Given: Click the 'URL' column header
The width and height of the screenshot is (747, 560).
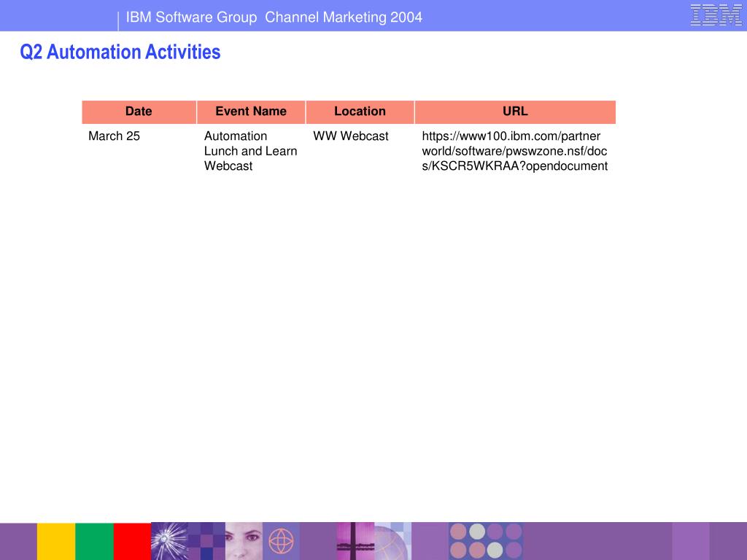Looking at the screenshot, I should tap(515, 112).
